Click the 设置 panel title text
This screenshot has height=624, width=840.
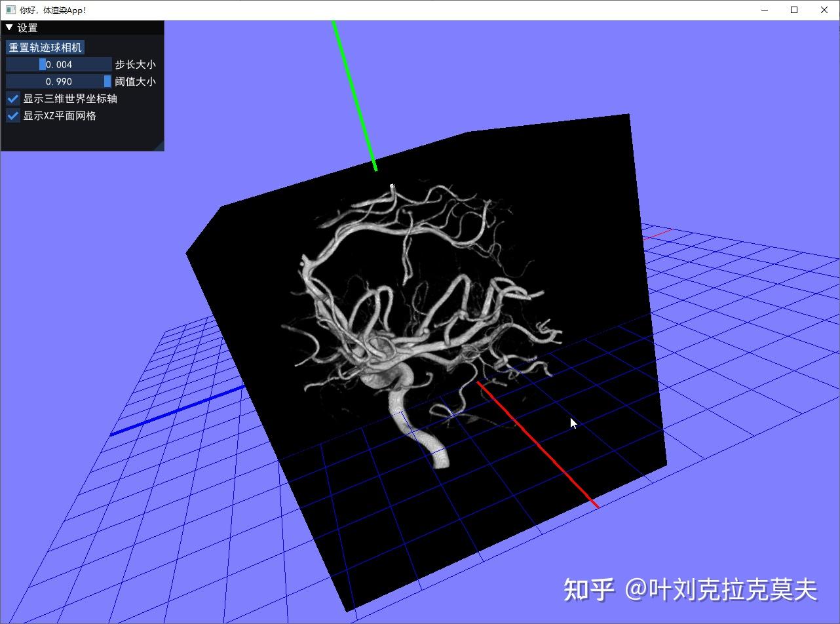tap(28, 28)
